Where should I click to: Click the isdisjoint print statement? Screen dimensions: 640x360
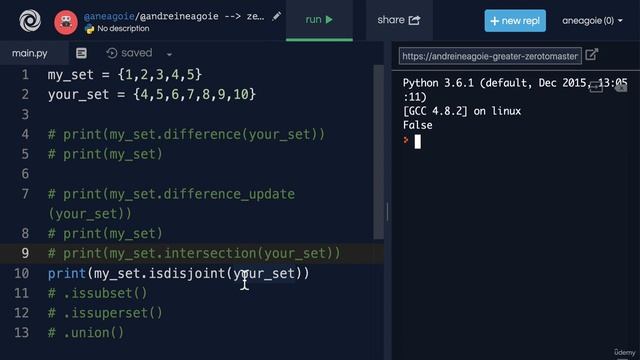[178, 273]
